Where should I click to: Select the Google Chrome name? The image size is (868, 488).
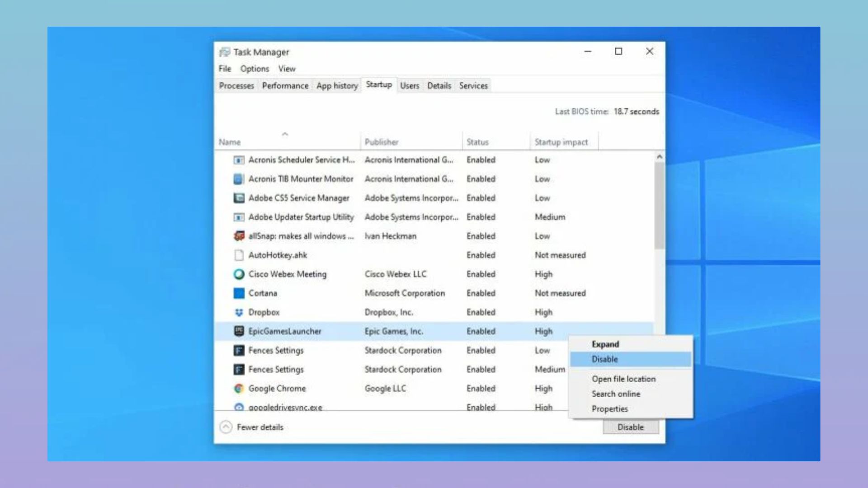(277, 389)
